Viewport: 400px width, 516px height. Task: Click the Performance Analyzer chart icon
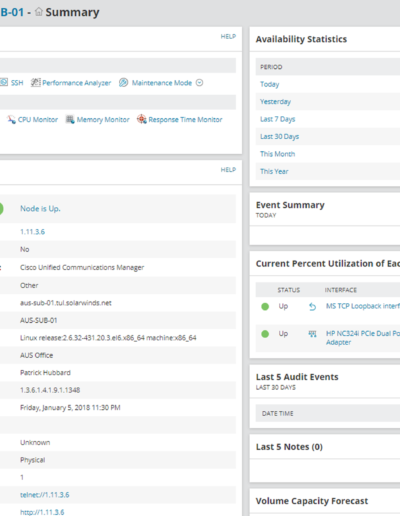35,82
